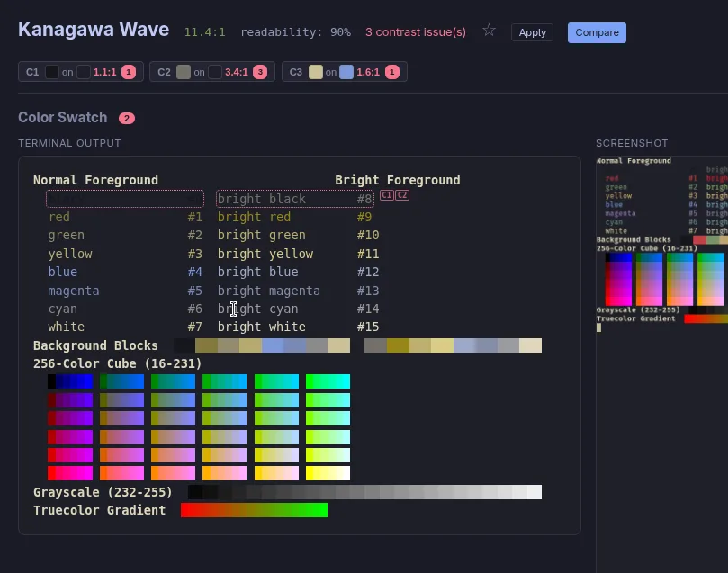The image size is (728, 573).
Task: Click the Truecolor Gradient bar
Action: click(x=254, y=510)
